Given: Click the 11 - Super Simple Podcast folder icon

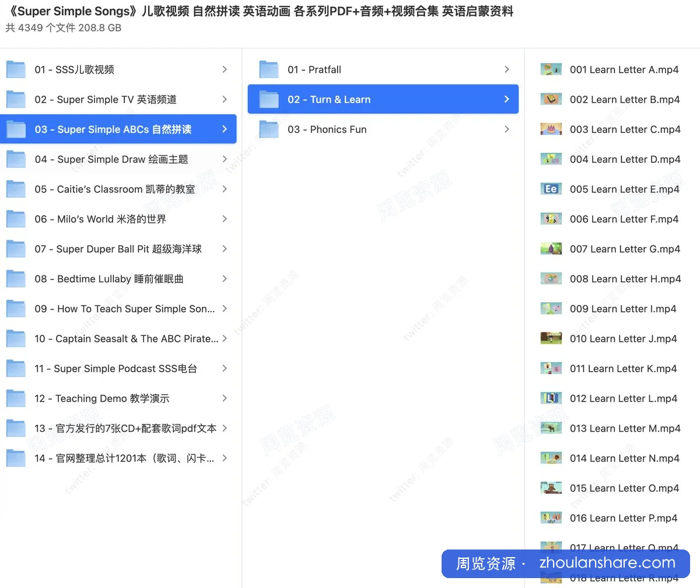Looking at the screenshot, I should coord(16,368).
